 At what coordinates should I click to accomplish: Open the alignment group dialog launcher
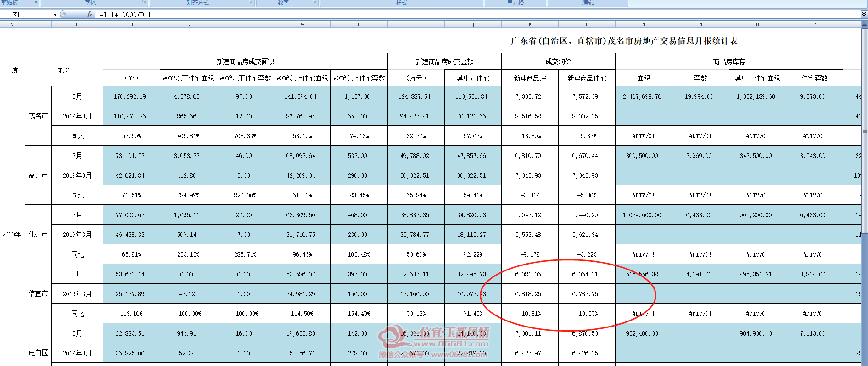pos(251,2)
